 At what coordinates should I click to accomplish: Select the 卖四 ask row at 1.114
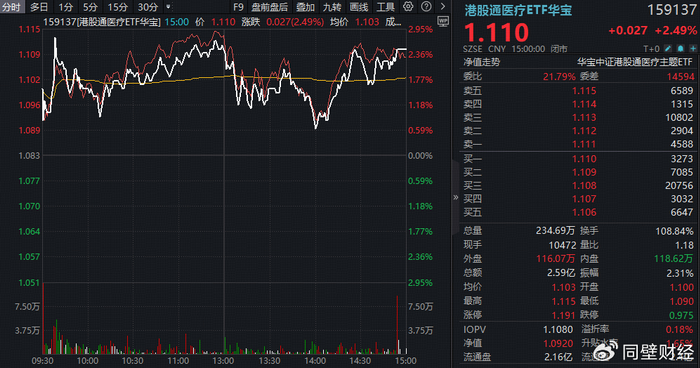[578, 104]
